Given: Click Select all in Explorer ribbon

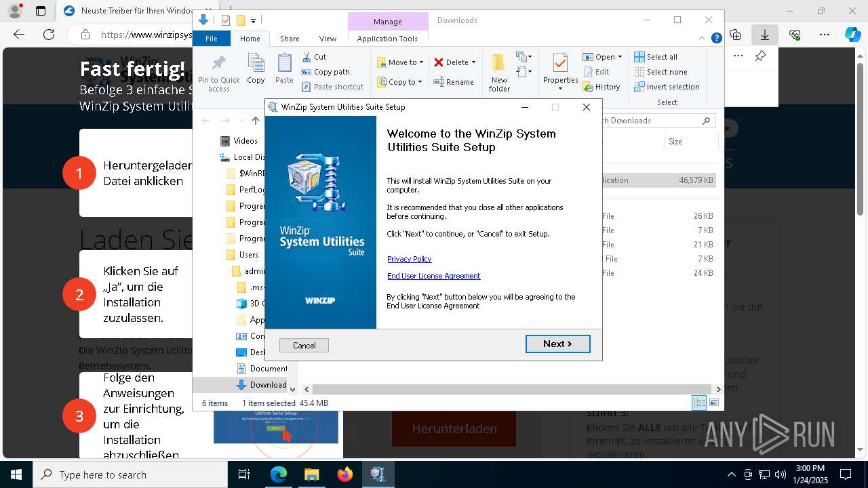Looking at the screenshot, I should pyautogui.click(x=656, y=57).
